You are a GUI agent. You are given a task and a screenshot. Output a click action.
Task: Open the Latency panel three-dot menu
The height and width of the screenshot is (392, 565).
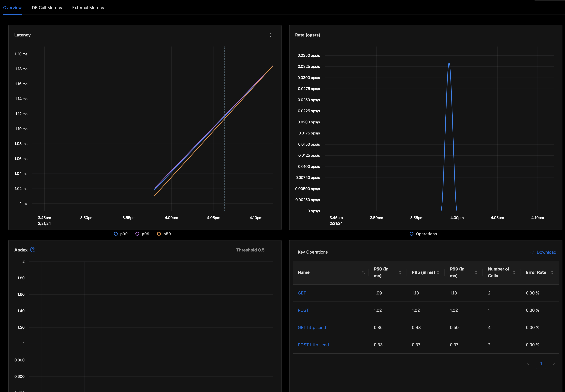pyautogui.click(x=271, y=35)
